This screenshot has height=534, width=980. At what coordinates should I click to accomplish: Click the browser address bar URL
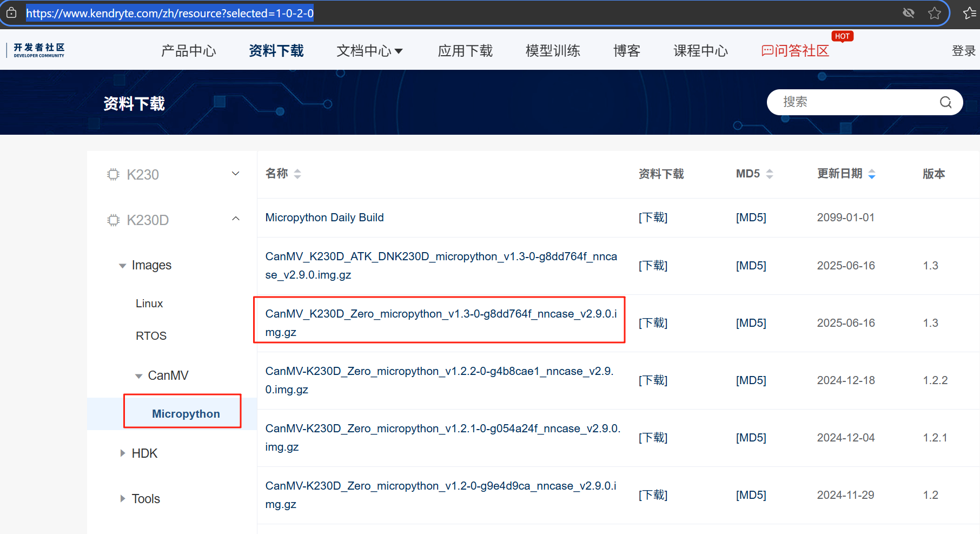tap(170, 13)
